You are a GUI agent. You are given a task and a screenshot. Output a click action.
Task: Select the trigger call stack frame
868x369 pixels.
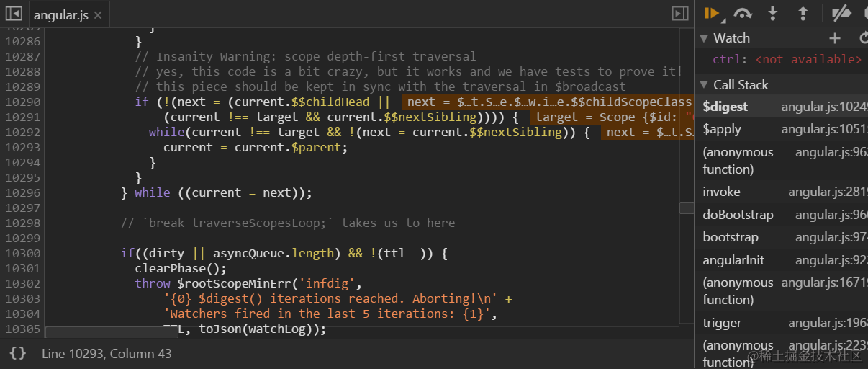pos(781,323)
